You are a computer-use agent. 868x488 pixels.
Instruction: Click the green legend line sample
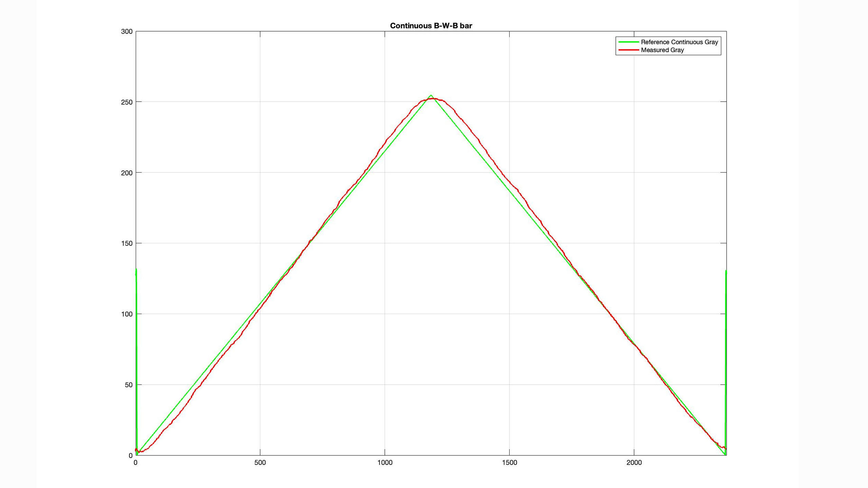[x=628, y=42]
